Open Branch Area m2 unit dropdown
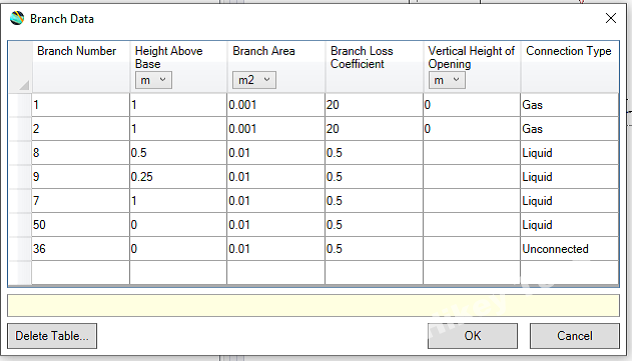This screenshot has width=632, height=361. click(254, 80)
